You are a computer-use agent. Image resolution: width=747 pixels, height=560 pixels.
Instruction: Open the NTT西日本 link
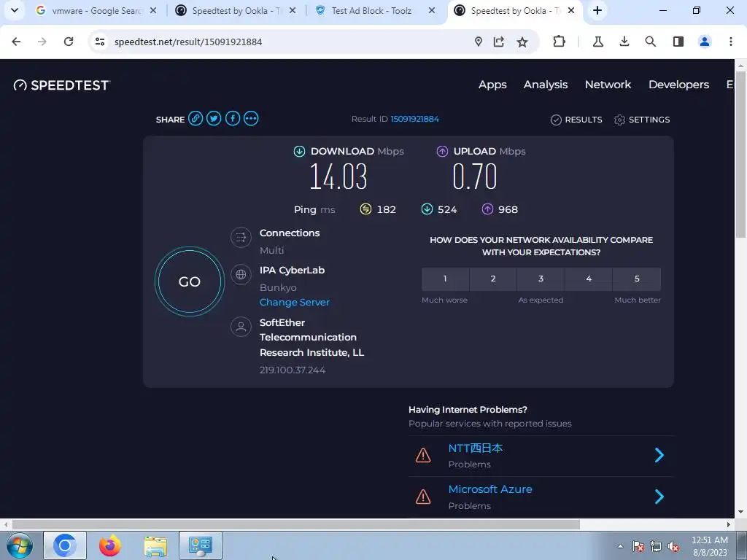[476, 448]
